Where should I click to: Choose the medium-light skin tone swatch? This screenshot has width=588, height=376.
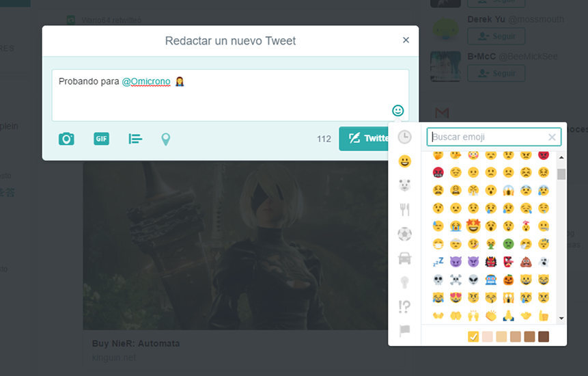[501, 336]
